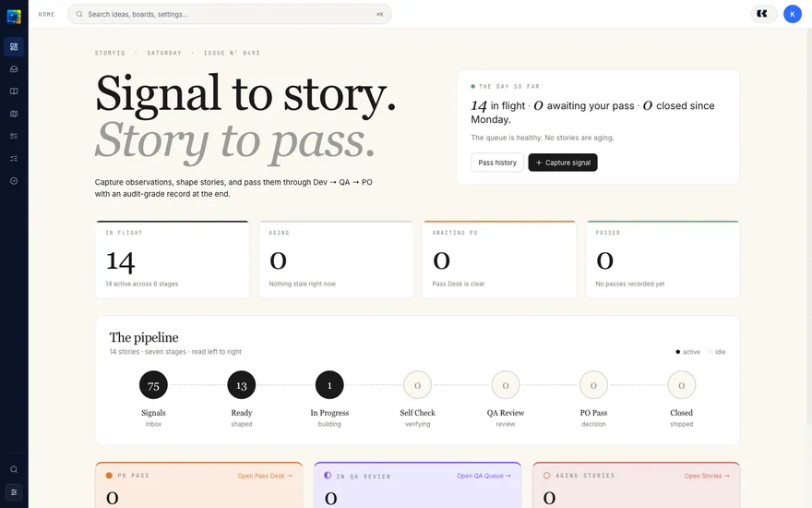Image resolution: width=812 pixels, height=508 pixels.
Task: Click the magnifier icon at sidebar bottom
Action: (14, 469)
